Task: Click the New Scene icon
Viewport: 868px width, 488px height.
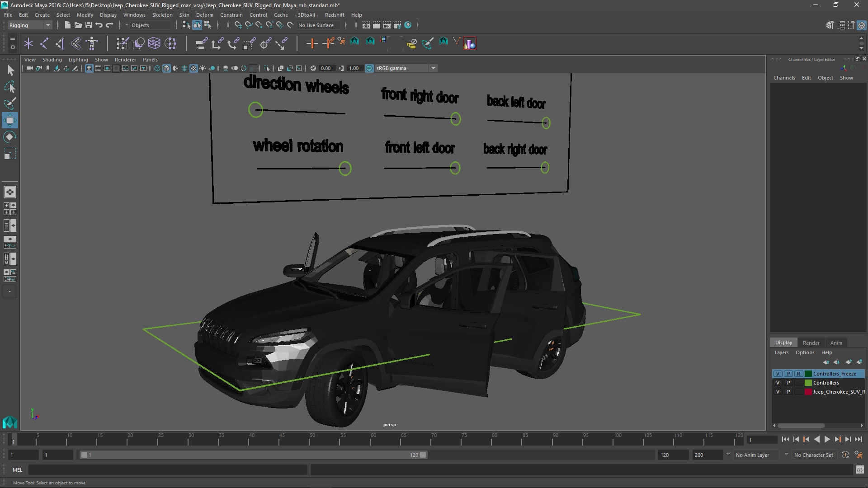Action: pos(67,25)
